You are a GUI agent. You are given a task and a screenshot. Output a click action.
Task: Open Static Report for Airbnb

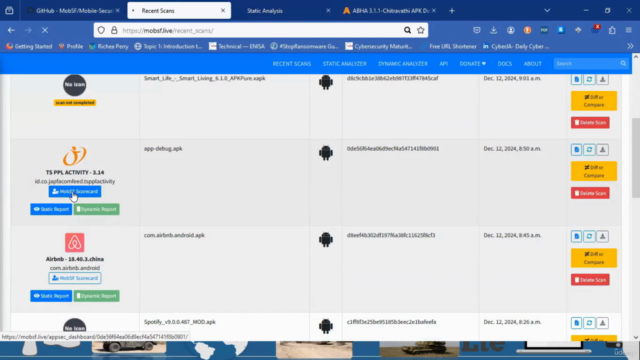[x=51, y=296]
